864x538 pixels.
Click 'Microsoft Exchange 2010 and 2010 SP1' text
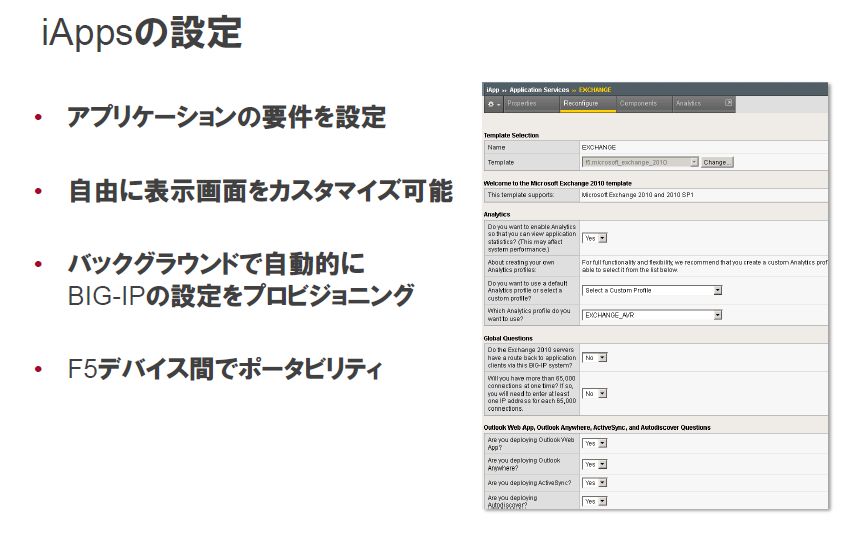click(x=638, y=195)
